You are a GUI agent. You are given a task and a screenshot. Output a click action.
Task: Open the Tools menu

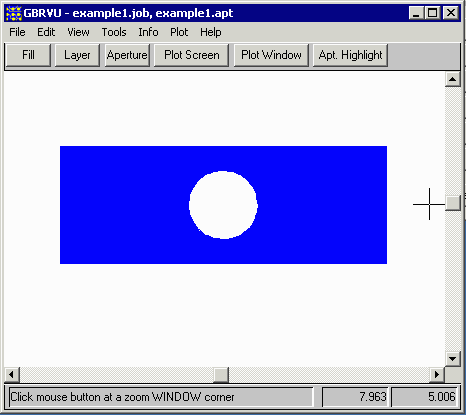point(114,32)
